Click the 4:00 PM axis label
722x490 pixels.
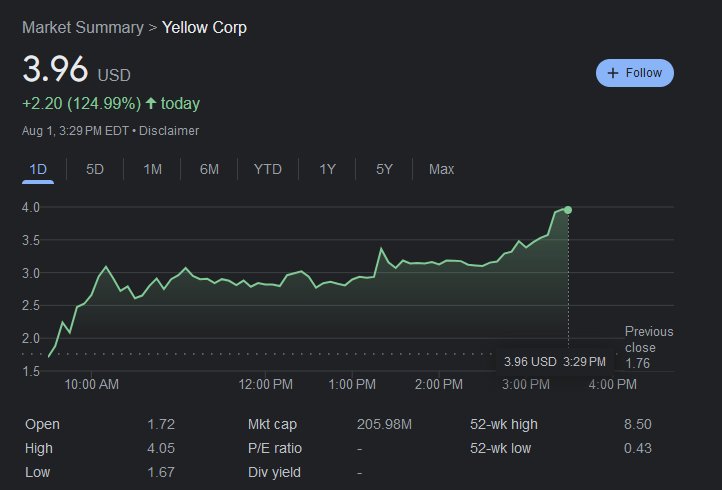click(612, 384)
